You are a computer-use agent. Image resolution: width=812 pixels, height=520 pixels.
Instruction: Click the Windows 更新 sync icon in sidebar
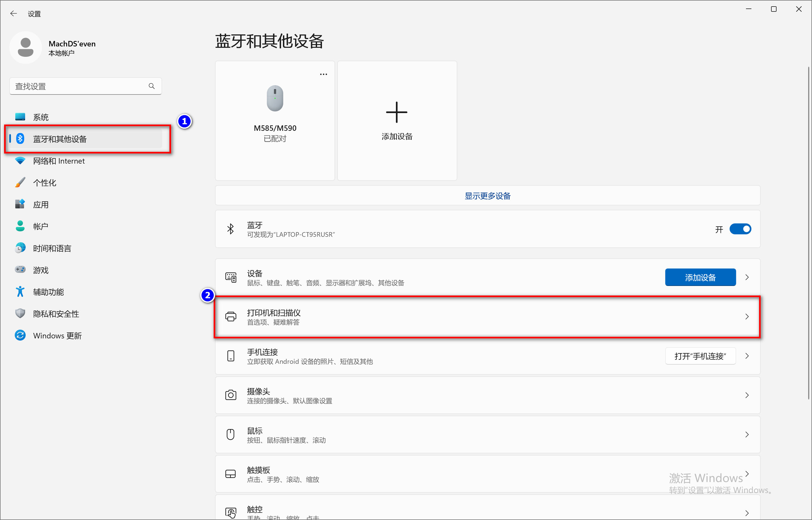point(20,335)
